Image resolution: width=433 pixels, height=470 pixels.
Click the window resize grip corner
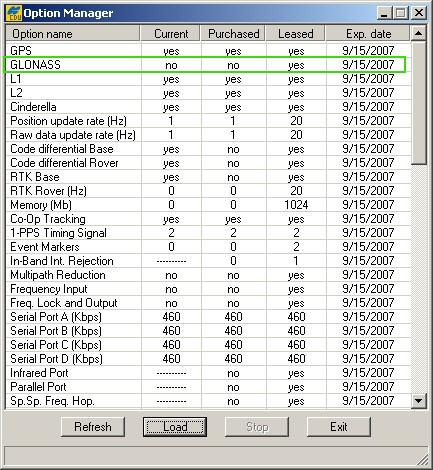click(x=423, y=460)
